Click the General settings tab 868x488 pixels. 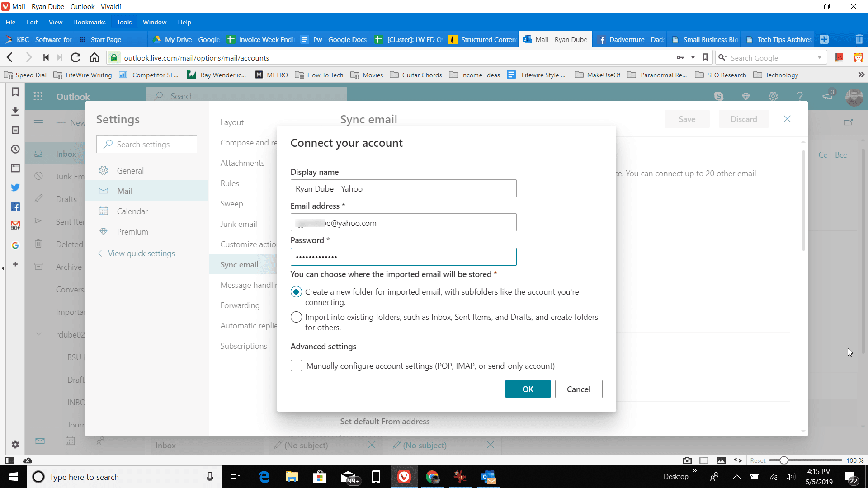[130, 170]
